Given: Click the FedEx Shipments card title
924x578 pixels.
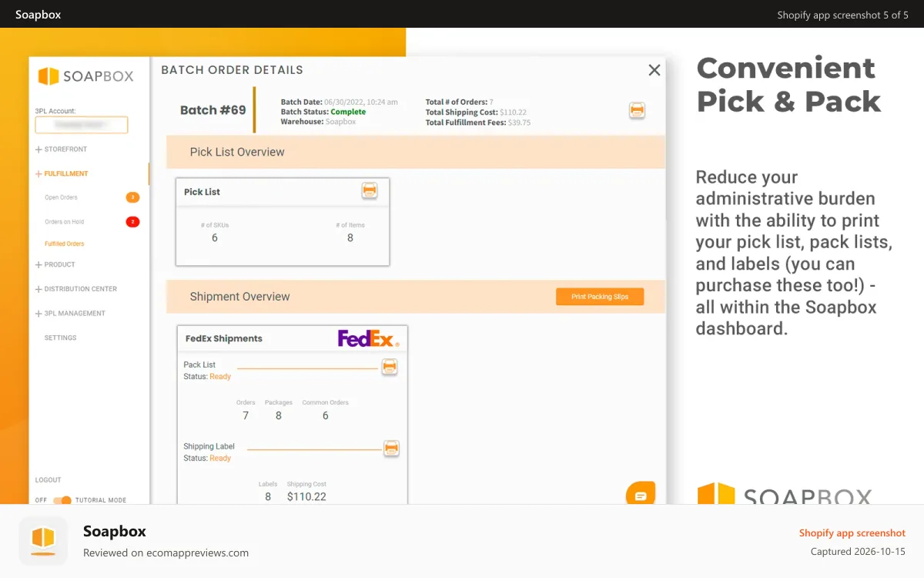Looking at the screenshot, I should [x=224, y=338].
